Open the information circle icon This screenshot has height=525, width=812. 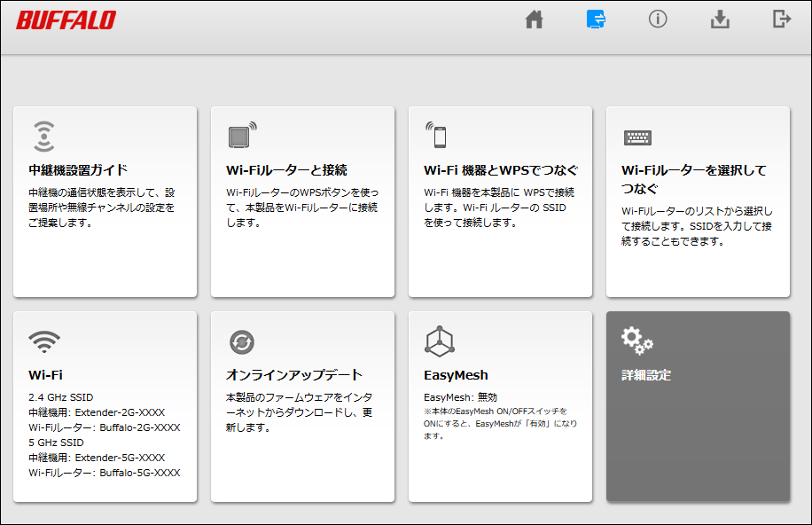coord(658,20)
